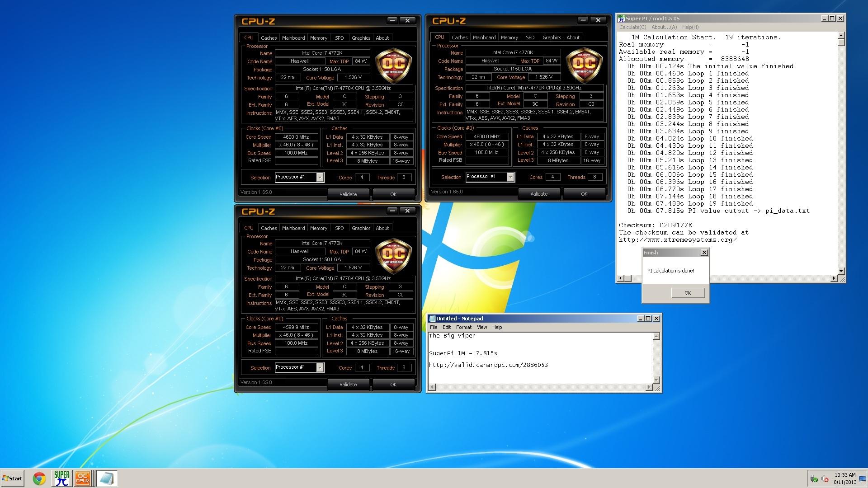The height and width of the screenshot is (488, 868).
Task: Click Loop 19 finished line in Super PI
Action: 690,203
